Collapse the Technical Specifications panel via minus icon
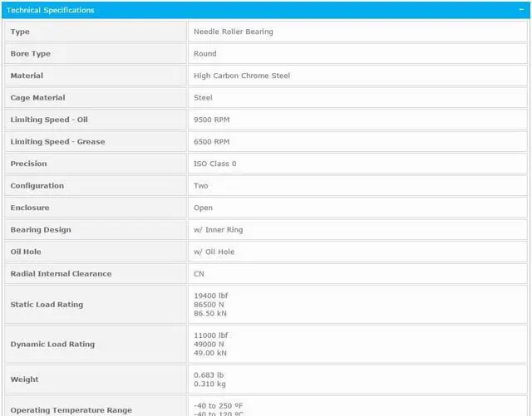The image size is (532, 416). click(520, 10)
